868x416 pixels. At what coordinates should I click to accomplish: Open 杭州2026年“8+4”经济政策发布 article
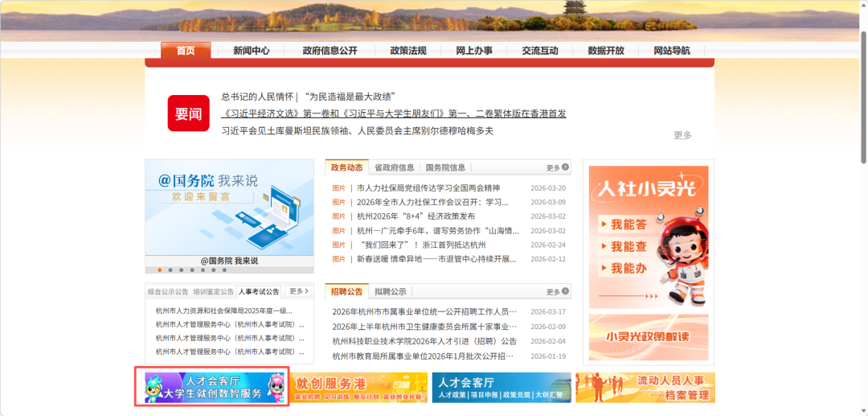tap(416, 216)
